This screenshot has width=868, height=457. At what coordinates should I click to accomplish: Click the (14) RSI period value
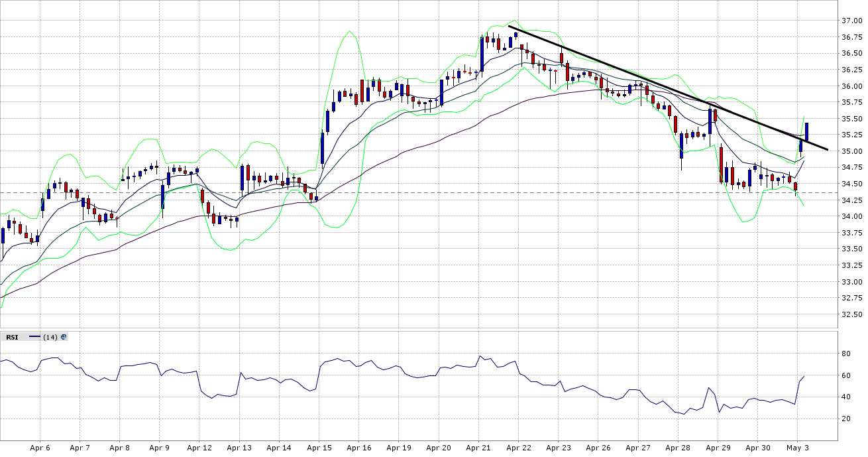pyautogui.click(x=50, y=337)
